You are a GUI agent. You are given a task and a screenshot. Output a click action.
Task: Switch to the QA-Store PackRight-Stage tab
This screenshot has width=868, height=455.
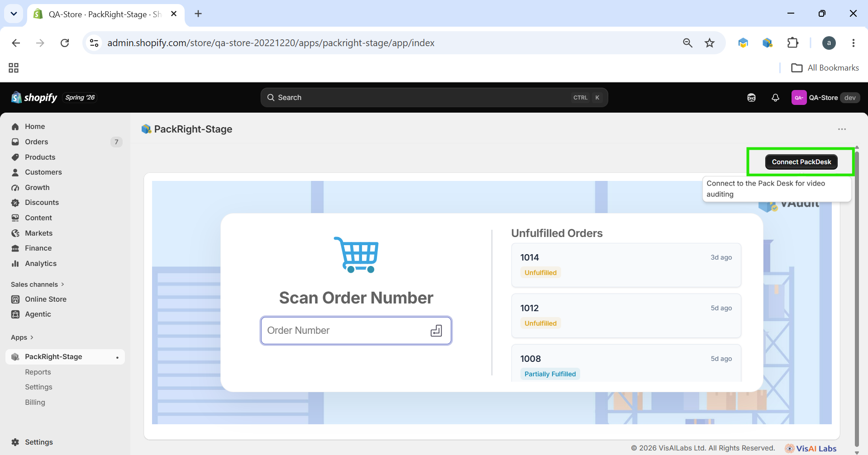pos(106,14)
